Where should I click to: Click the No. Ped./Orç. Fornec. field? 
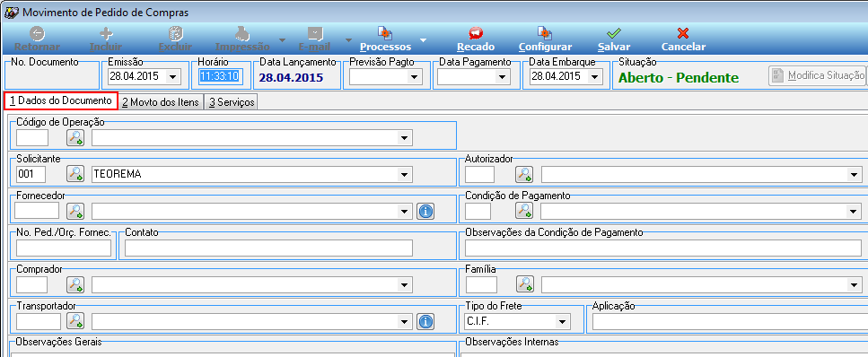pyautogui.click(x=64, y=248)
